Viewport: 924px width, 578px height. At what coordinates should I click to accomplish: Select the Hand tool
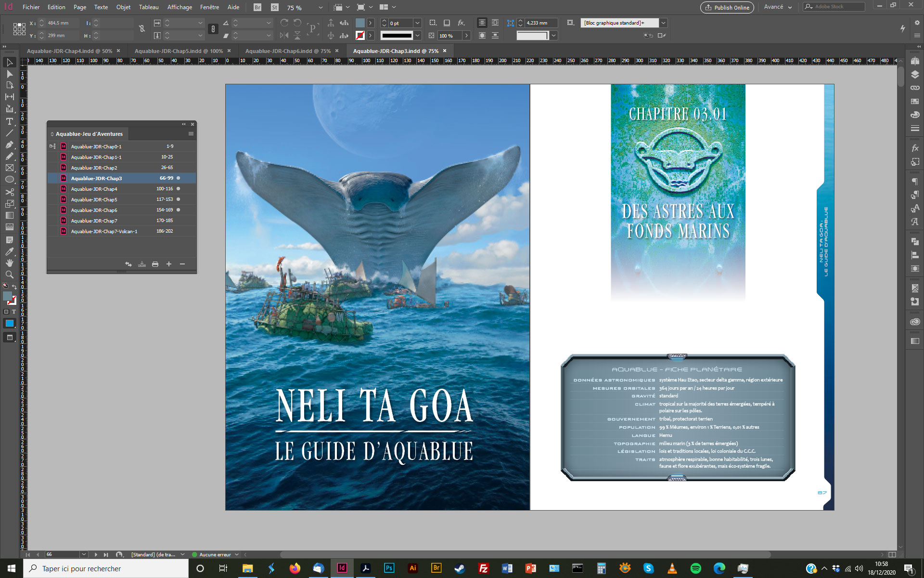(9, 263)
